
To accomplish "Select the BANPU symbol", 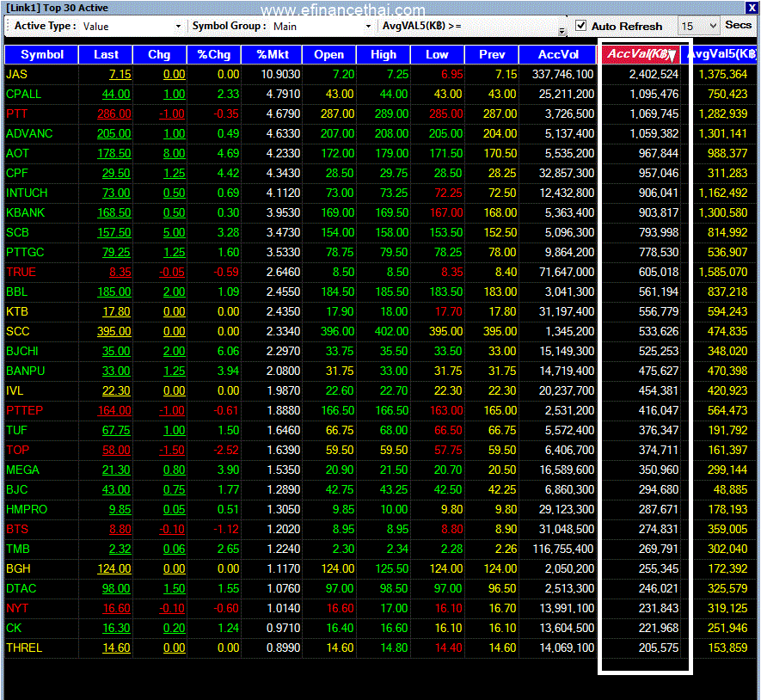I will [25, 371].
